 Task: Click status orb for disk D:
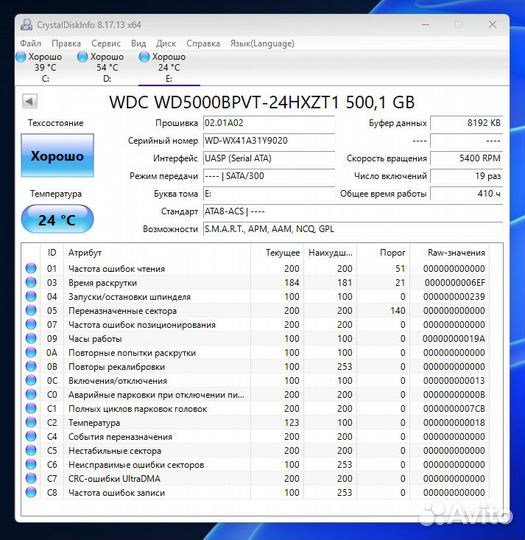[x=83, y=57]
